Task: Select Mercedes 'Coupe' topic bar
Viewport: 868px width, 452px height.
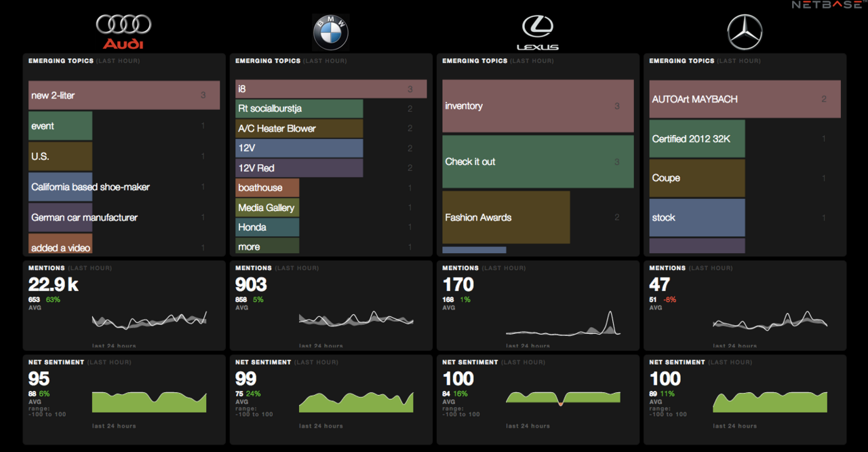Action: coord(697,178)
